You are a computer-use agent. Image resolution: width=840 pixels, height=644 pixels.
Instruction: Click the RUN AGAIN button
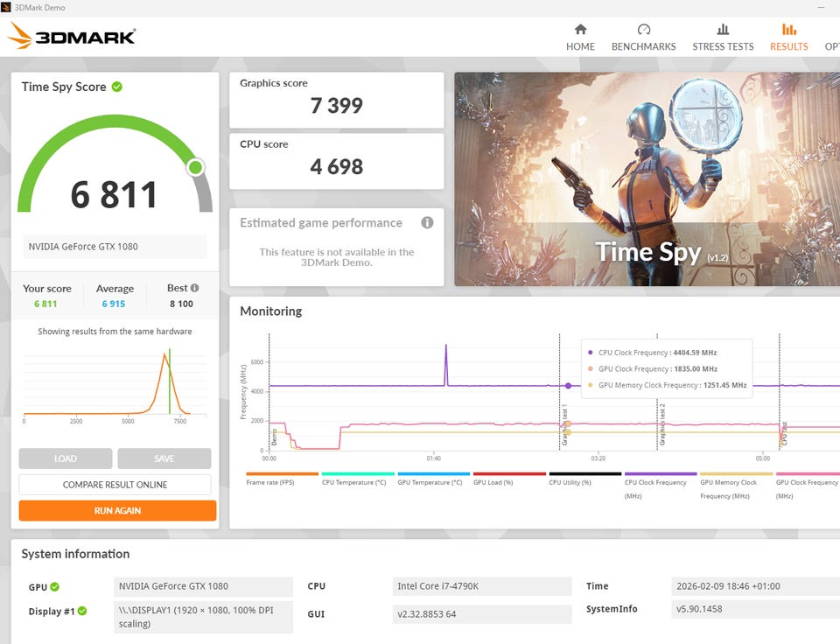pyautogui.click(x=117, y=511)
